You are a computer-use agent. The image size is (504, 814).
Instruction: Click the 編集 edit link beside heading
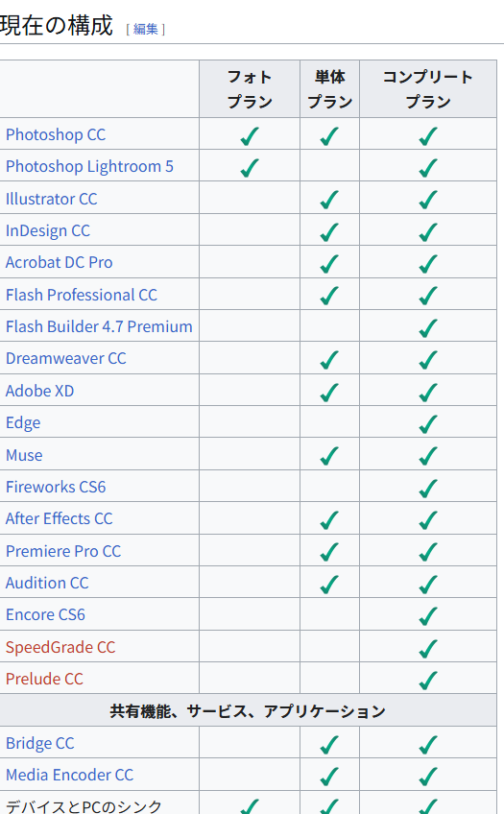tap(145, 29)
